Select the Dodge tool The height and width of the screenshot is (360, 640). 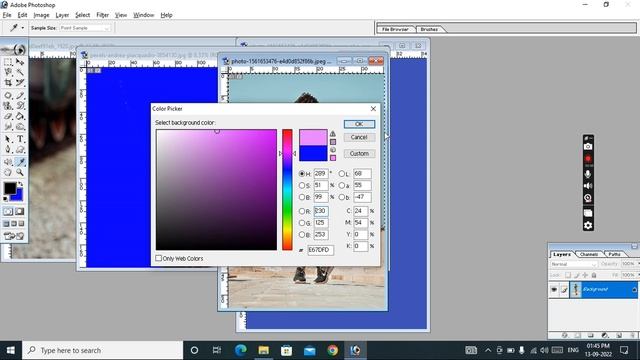[x=20, y=127]
